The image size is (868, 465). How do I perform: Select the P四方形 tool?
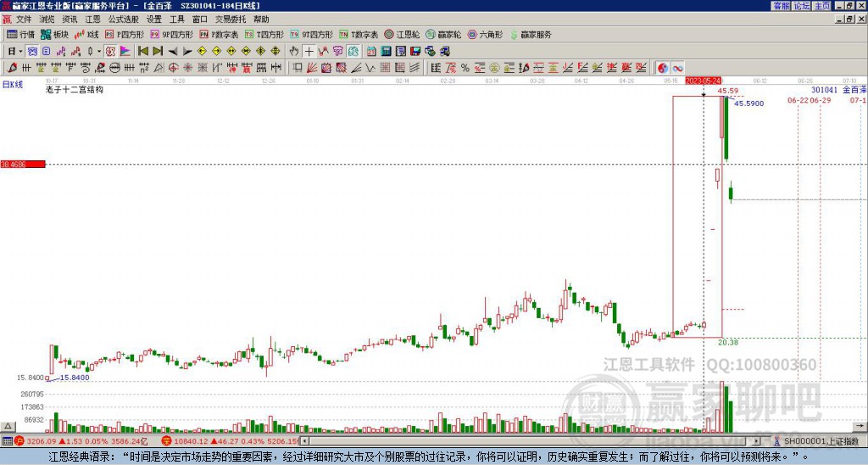pos(125,34)
